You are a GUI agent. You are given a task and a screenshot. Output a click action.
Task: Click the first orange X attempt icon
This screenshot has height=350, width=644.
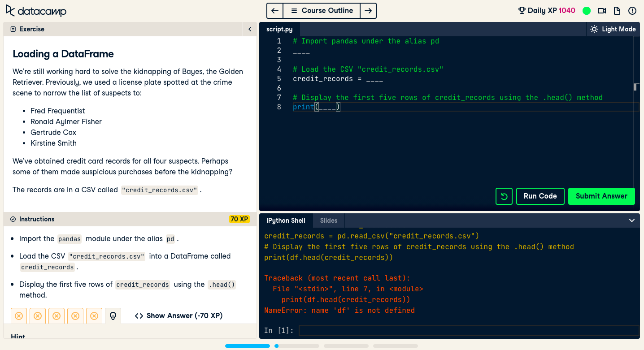pos(19,315)
